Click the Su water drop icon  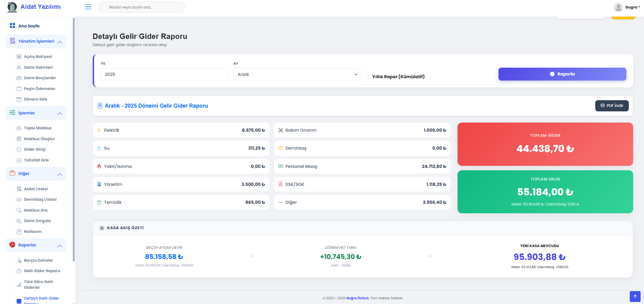[99, 148]
